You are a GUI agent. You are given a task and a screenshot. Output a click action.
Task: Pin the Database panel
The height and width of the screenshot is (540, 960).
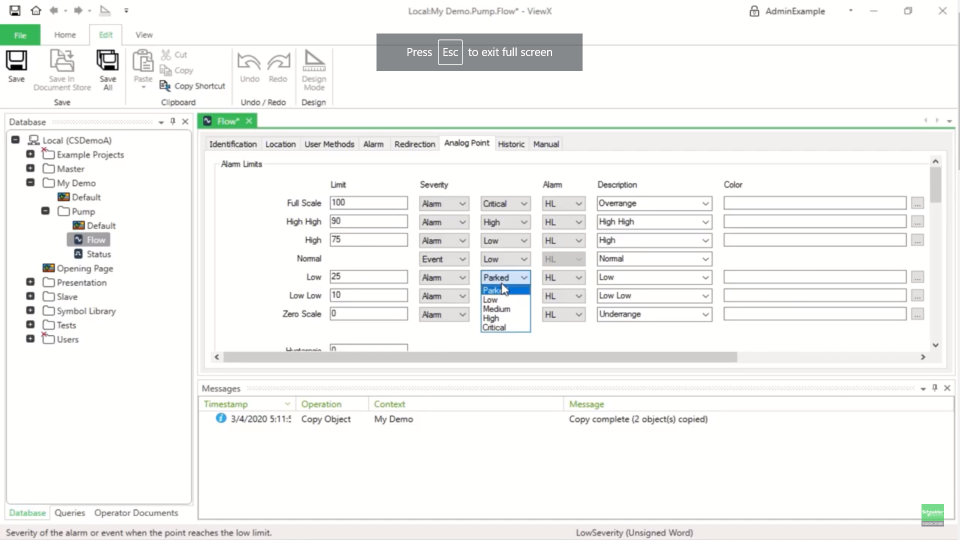pyautogui.click(x=173, y=121)
